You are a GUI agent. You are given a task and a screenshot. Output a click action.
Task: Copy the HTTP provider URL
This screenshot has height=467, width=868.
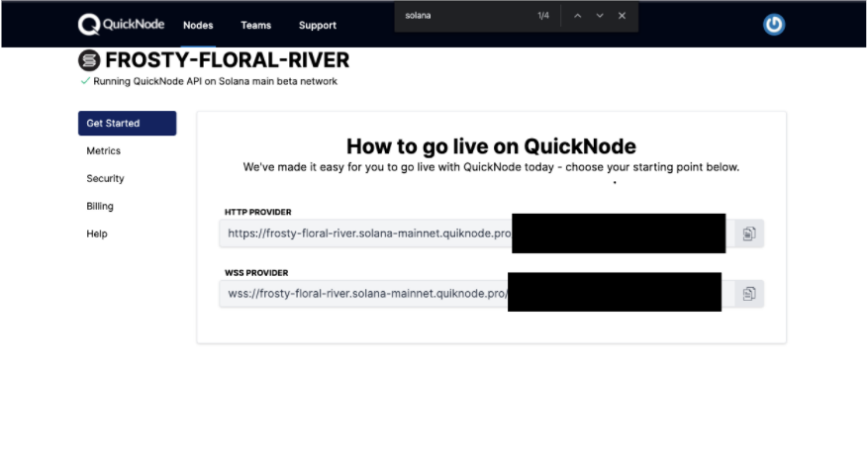(x=749, y=233)
